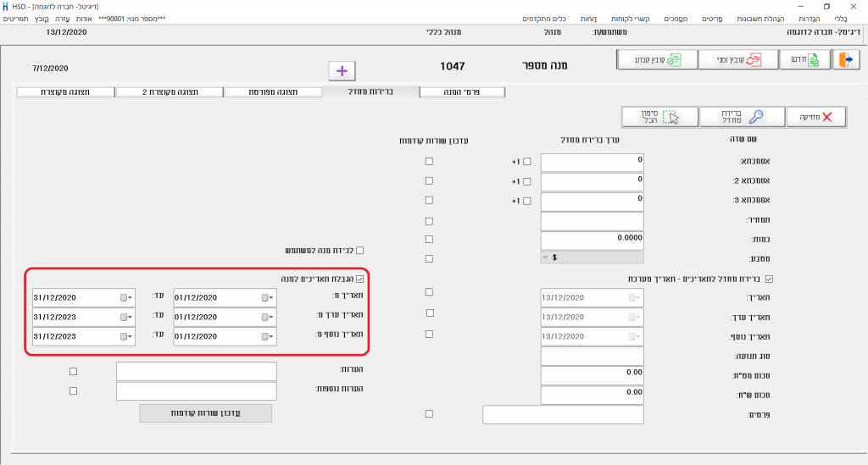The image size is (868, 465).
Task: Open the default תאריך נוסף date picker
Action: click(x=634, y=336)
